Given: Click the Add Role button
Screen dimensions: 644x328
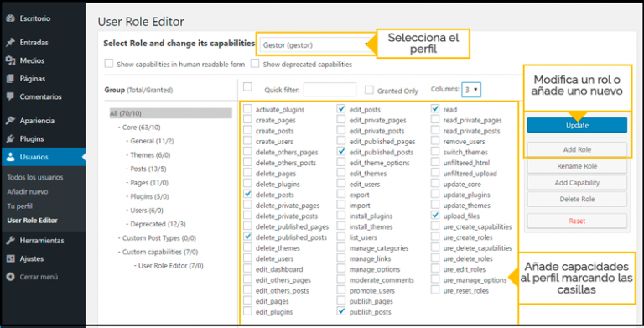Looking at the screenshot, I should click(x=577, y=149).
